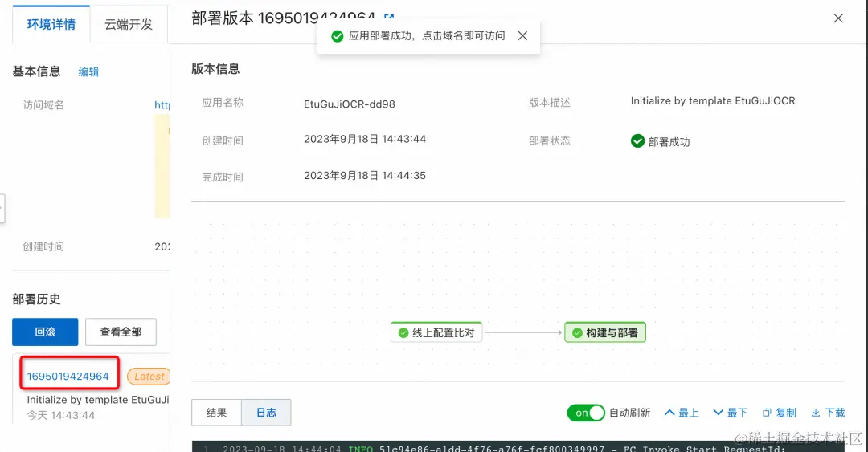Switch to the 环境详情 tab
Viewport: 868px width, 452px height.
pyautogui.click(x=51, y=24)
